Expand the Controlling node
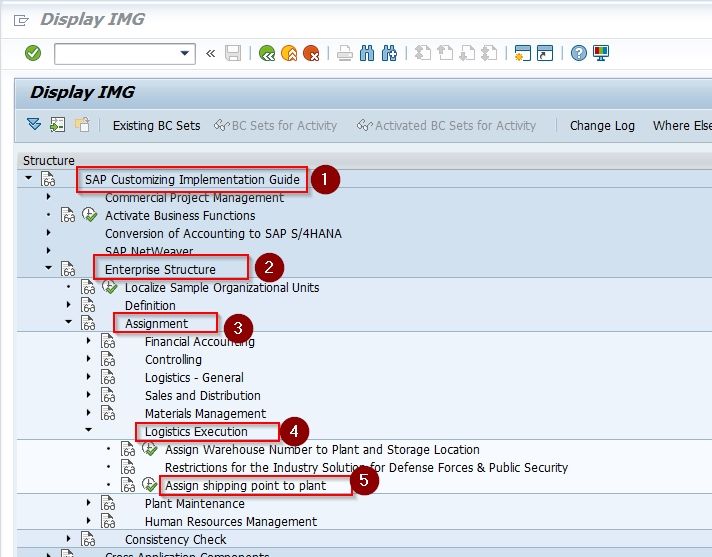This screenshot has height=557, width=712. click(x=89, y=359)
